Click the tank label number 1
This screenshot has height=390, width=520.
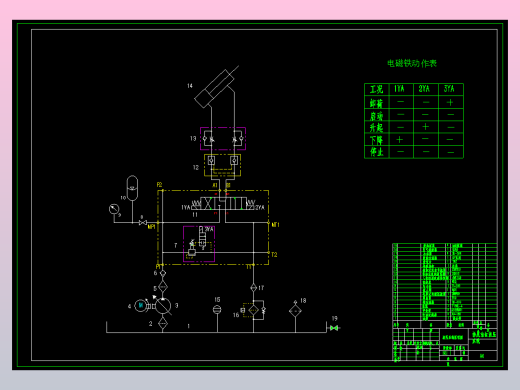coord(189,326)
